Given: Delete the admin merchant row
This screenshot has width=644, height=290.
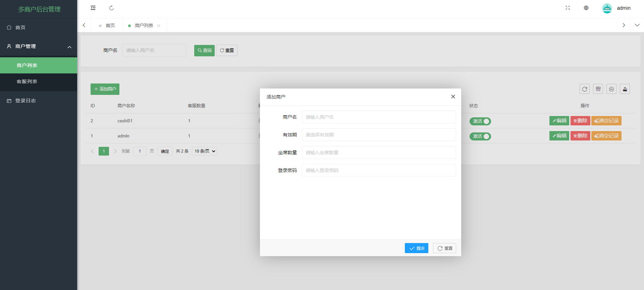Looking at the screenshot, I should 580,136.
